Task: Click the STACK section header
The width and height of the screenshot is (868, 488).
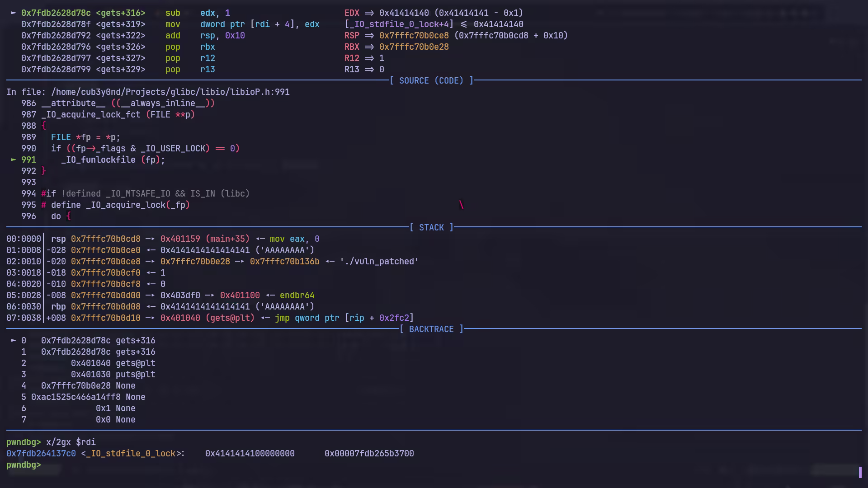Action: coord(431,228)
